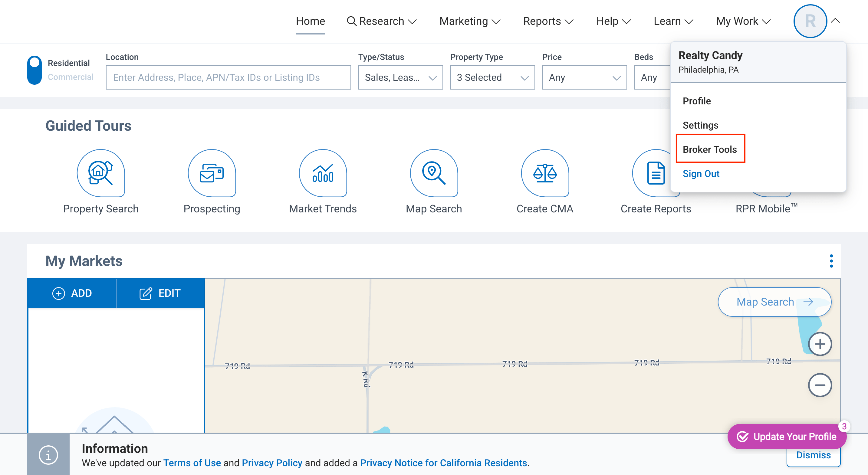Open the Map Search guided tour icon
Viewport: 868px width, 475px height.
click(434, 173)
